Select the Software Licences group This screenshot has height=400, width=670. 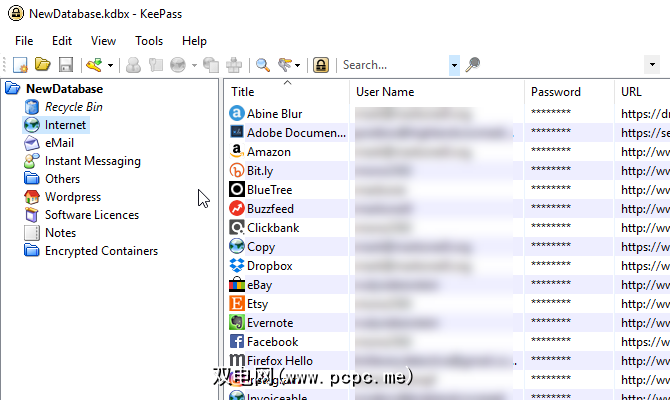pyautogui.click(x=92, y=215)
